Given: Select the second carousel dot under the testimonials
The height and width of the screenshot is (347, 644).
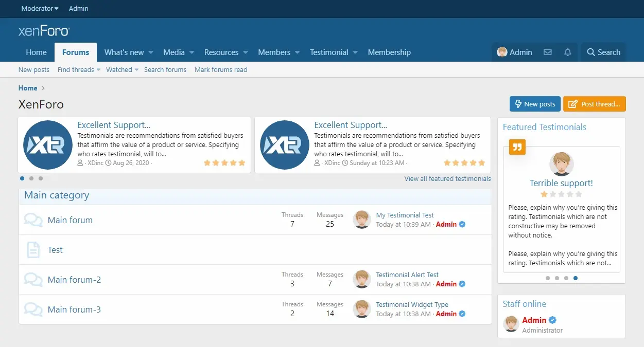Looking at the screenshot, I should point(31,178).
